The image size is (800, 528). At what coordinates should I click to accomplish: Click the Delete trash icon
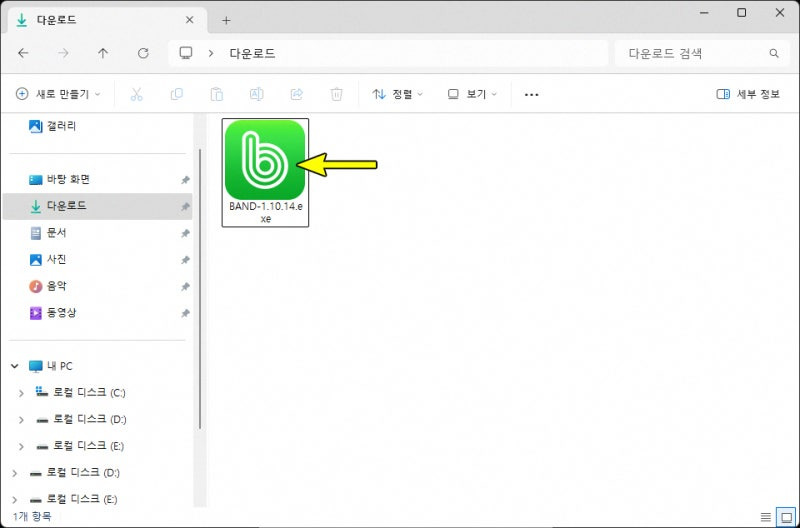pyautogui.click(x=336, y=94)
